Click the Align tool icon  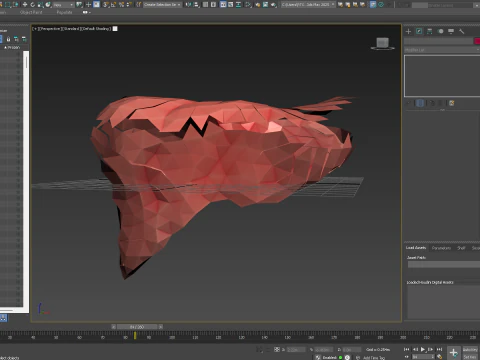[x=196, y=5]
